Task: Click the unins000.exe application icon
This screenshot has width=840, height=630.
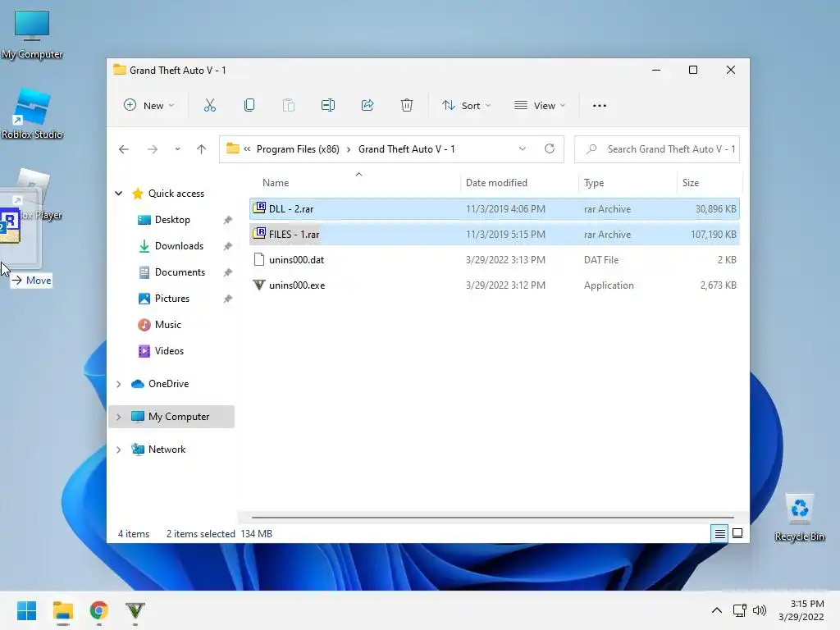Action: point(259,285)
